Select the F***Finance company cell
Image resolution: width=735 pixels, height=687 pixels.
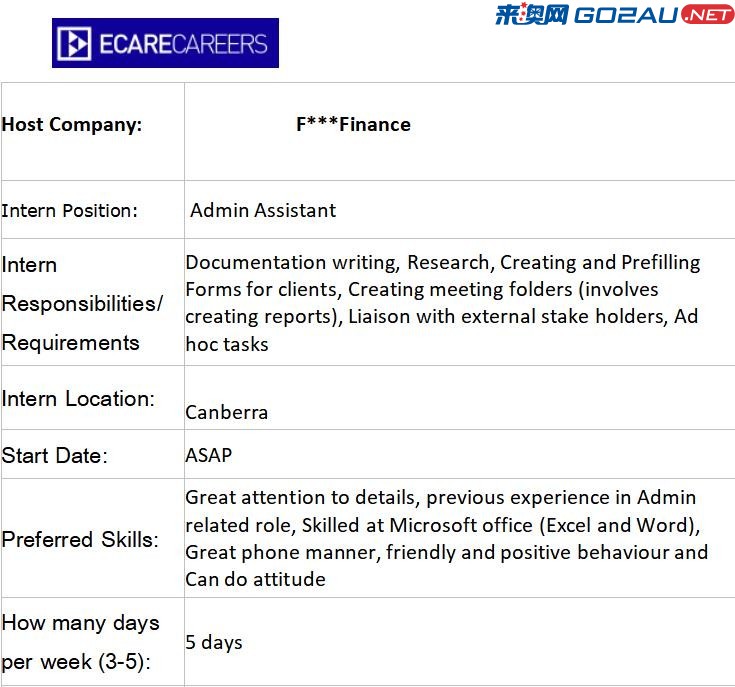[460, 131]
